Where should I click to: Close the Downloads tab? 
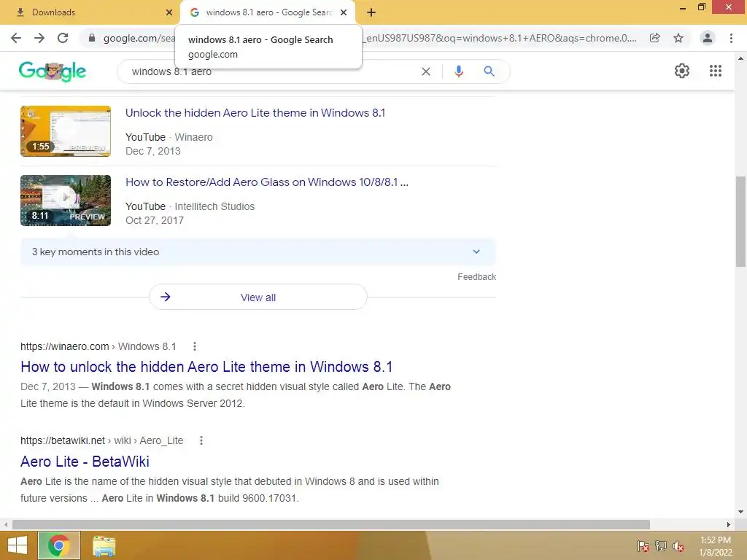(169, 12)
